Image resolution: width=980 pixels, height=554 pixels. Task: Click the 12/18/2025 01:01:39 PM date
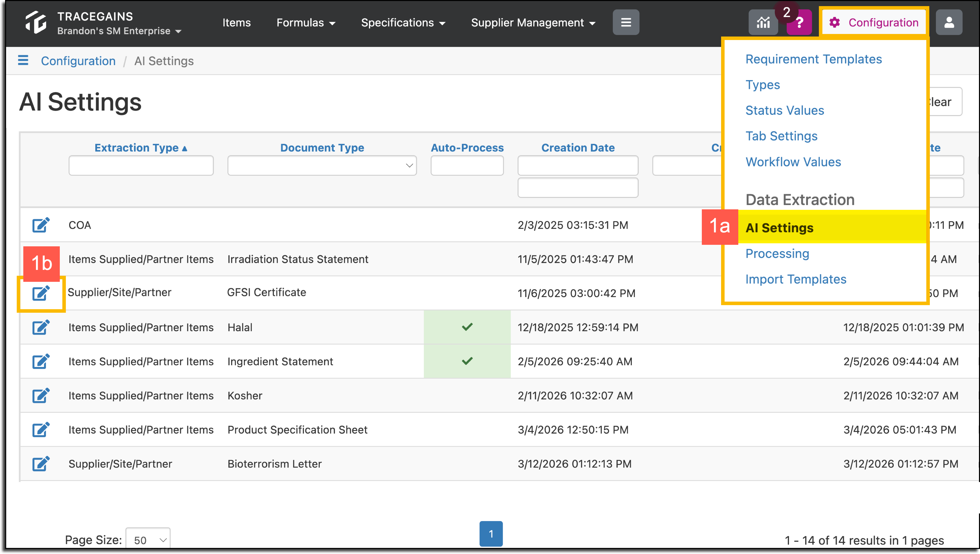pyautogui.click(x=903, y=327)
